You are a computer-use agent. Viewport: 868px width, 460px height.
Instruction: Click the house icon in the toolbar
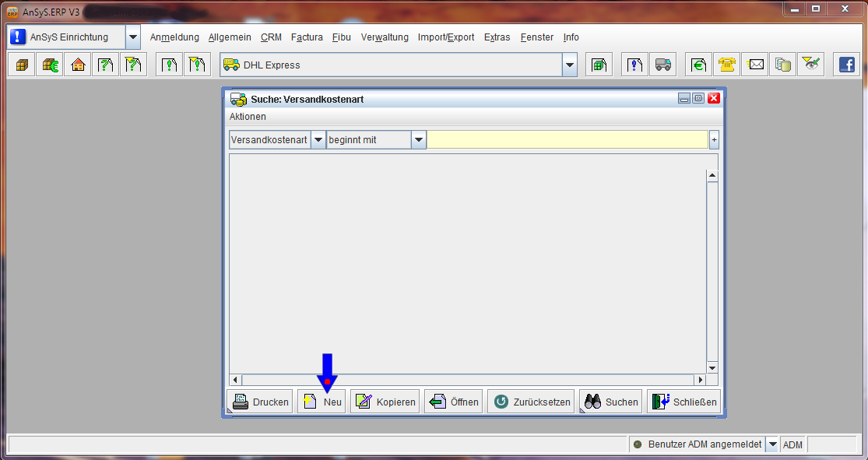pyautogui.click(x=78, y=65)
